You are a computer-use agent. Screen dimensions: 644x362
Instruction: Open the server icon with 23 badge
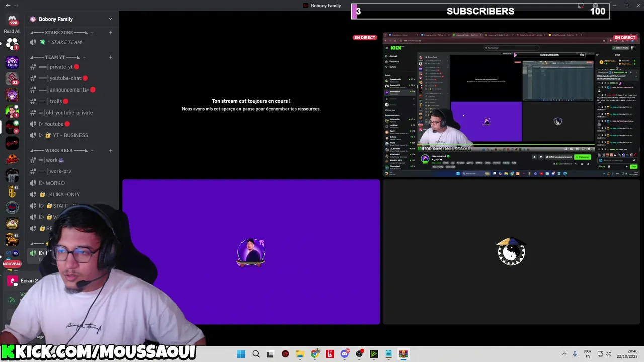point(12,79)
